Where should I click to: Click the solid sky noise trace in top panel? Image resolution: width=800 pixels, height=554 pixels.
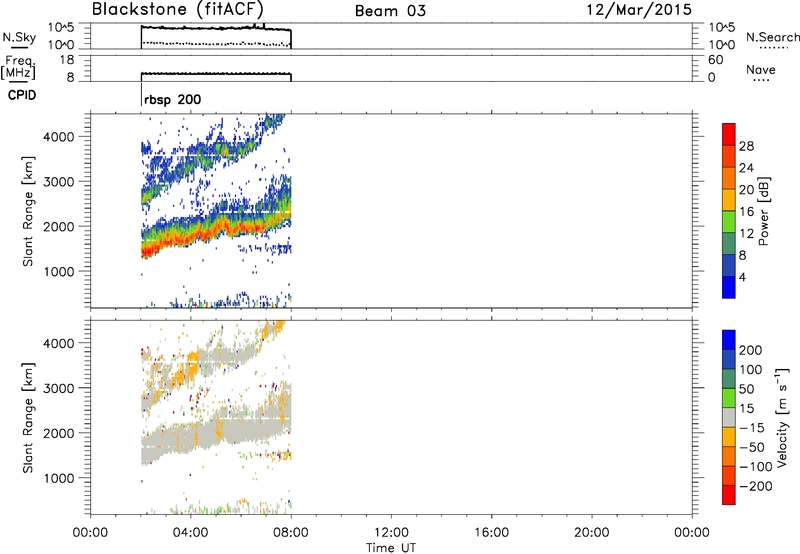(x=214, y=28)
